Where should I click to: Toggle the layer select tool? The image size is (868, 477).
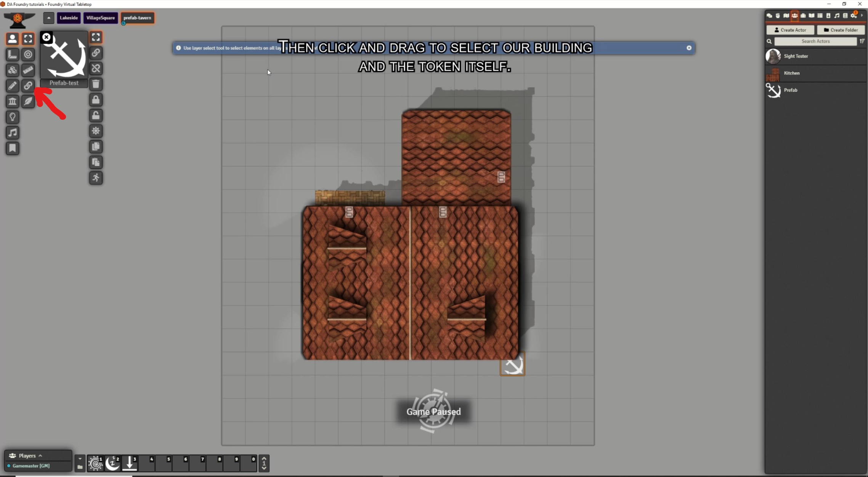coord(96,37)
